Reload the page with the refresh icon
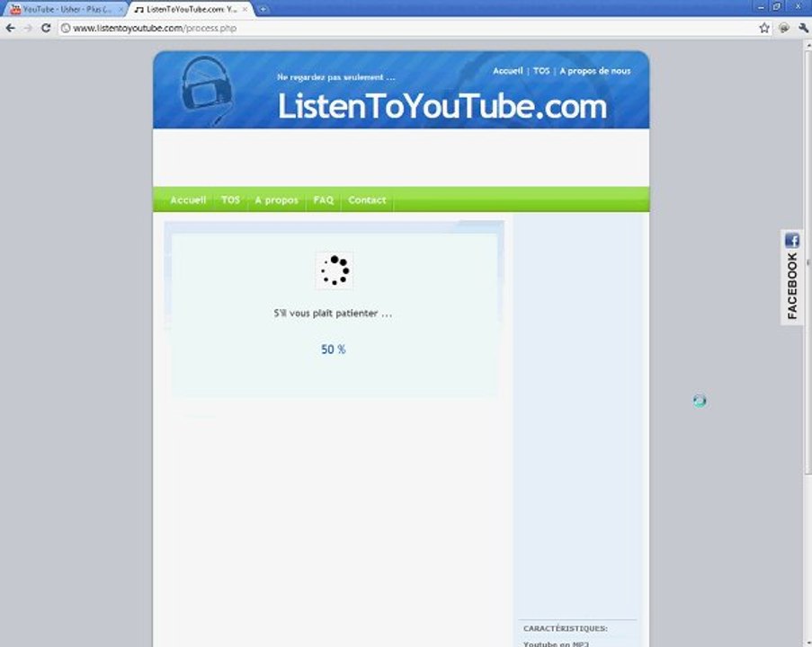812x647 pixels. pyautogui.click(x=46, y=28)
